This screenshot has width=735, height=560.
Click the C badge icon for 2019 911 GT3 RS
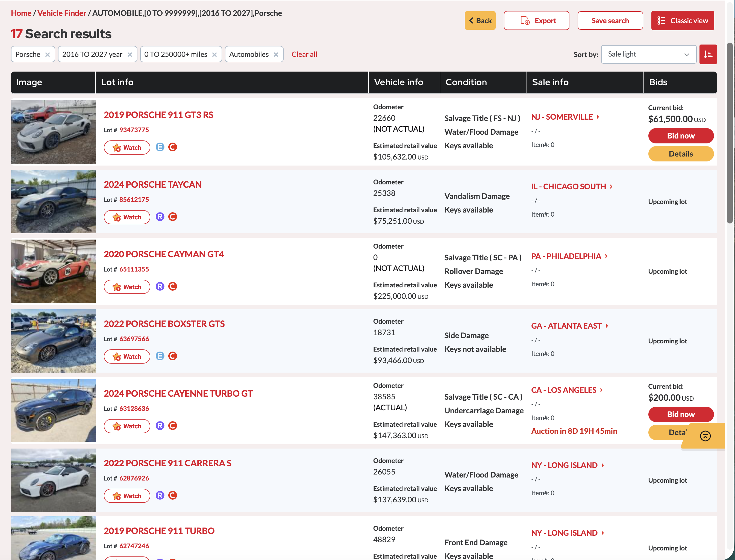(173, 147)
